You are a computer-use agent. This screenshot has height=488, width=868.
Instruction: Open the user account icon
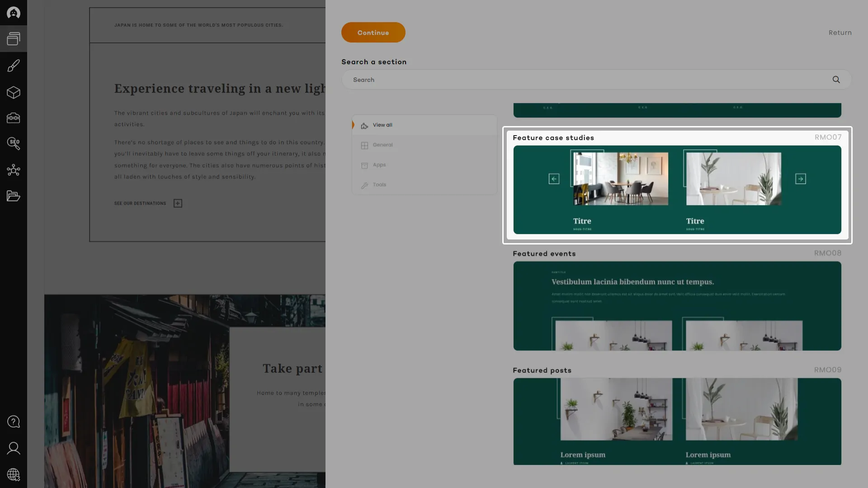click(x=14, y=448)
